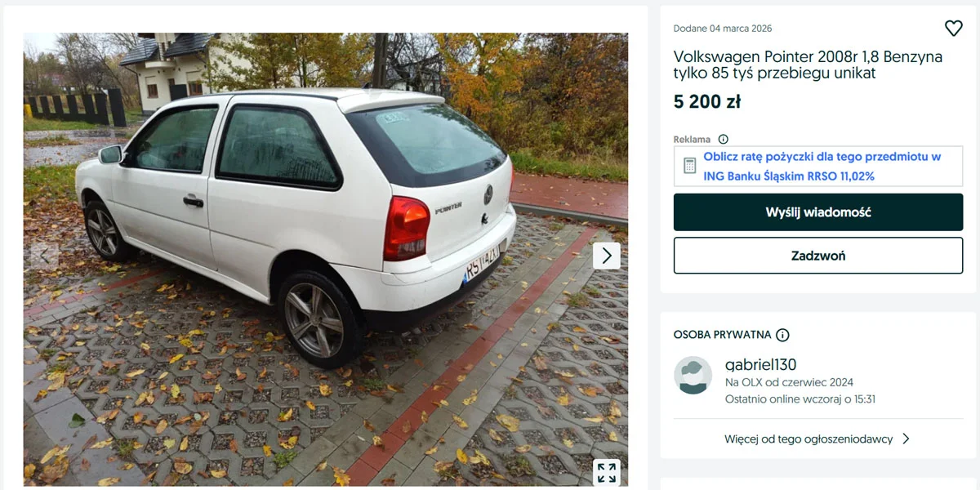Click the Na OLX od czerwiec 2024 text
This screenshot has width=980, height=490.
pos(789,382)
